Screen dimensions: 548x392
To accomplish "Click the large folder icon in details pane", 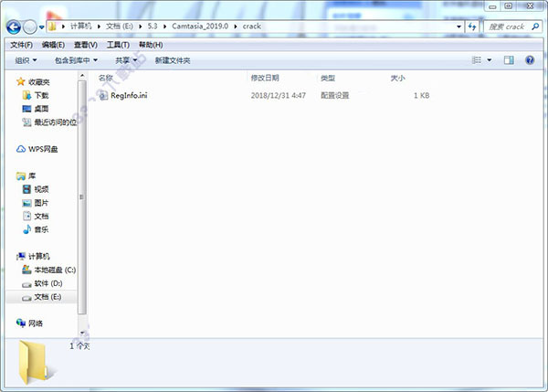I will point(36,362).
